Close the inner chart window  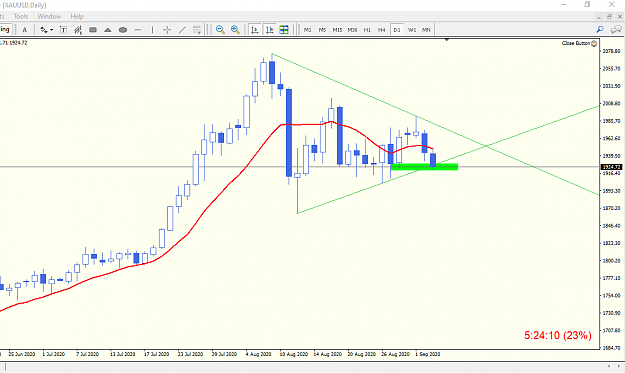click(620, 17)
